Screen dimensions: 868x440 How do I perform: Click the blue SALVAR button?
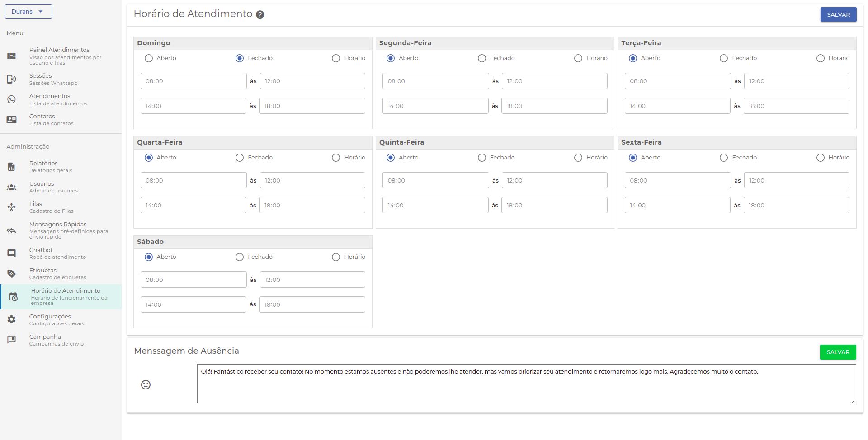coord(838,14)
